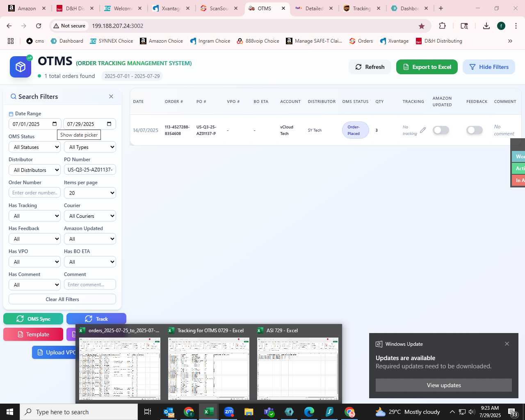This screenshot has height=420, width=525.
Task: Open Chrome downloads icon
Action: pyautogui.click(x=486, y=26)
